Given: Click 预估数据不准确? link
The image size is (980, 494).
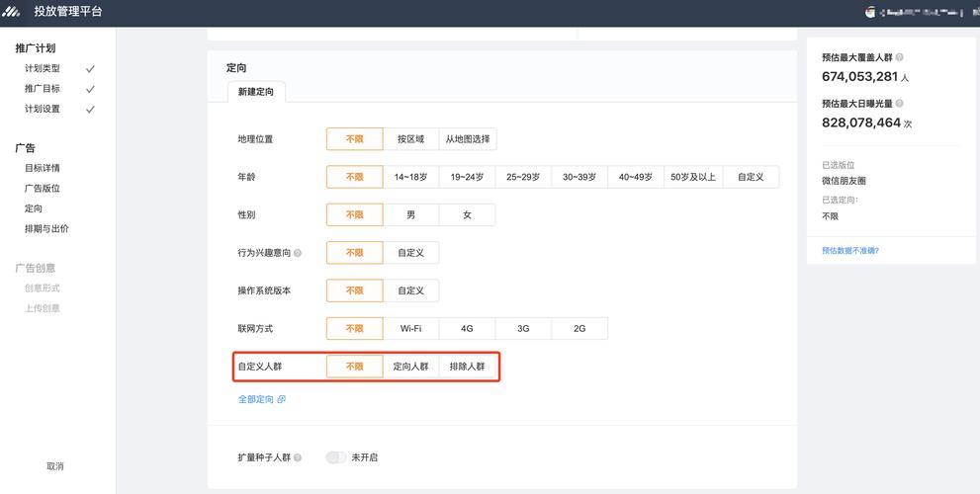Looking at the screenshot, I should coord(850,250).
